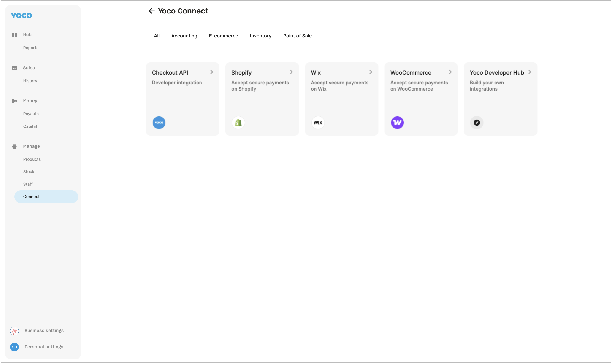Viewport: 612px width, 364px height.
Task: Click the Shopify card title
Action: (241, 73)
